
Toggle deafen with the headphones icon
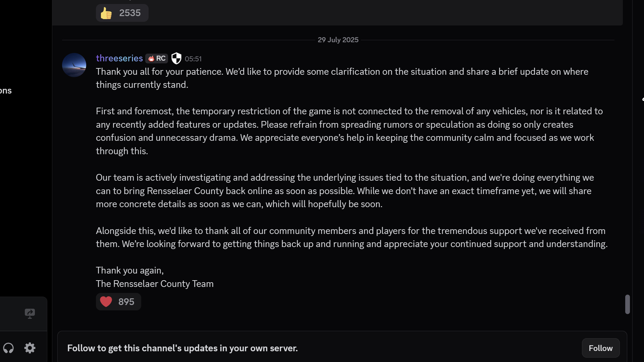8,348
